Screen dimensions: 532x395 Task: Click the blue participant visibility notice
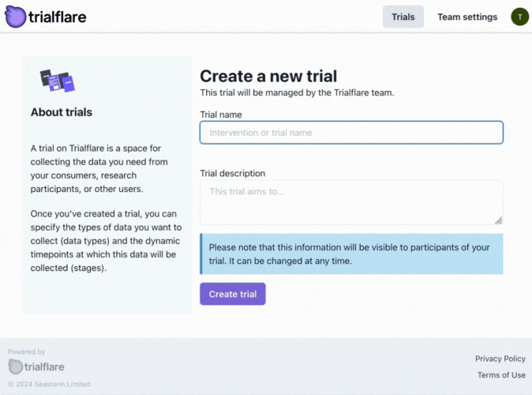tap(351, 254)
